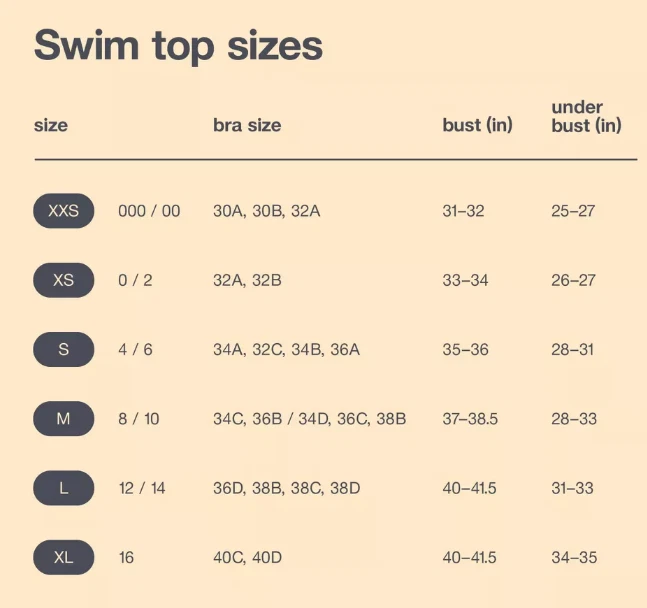Click the "under bust (in)" column header

[586, 116]
